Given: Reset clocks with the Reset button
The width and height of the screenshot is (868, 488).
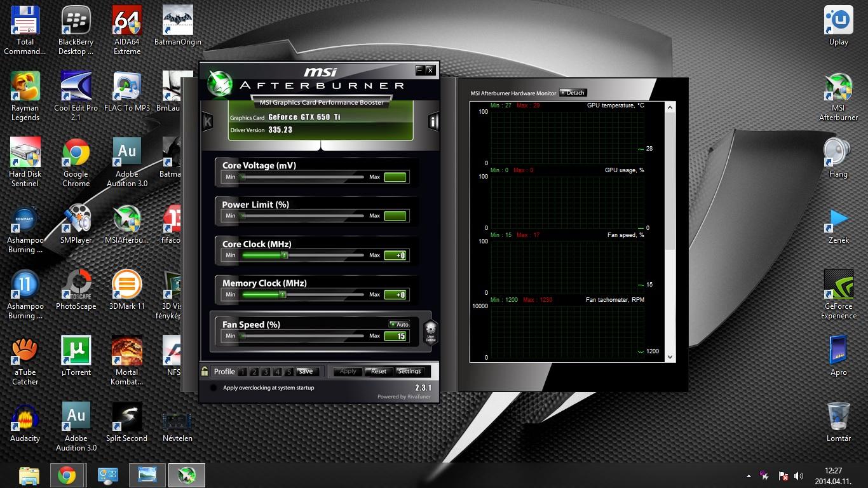Looking at the screenshot, I should click(x=379, y=372).
